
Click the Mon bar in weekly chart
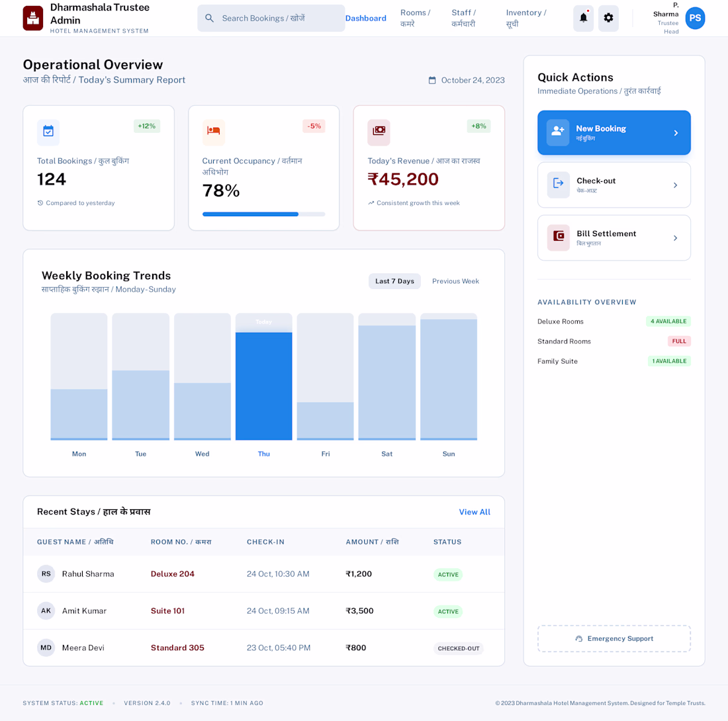[x=79, y=414]
